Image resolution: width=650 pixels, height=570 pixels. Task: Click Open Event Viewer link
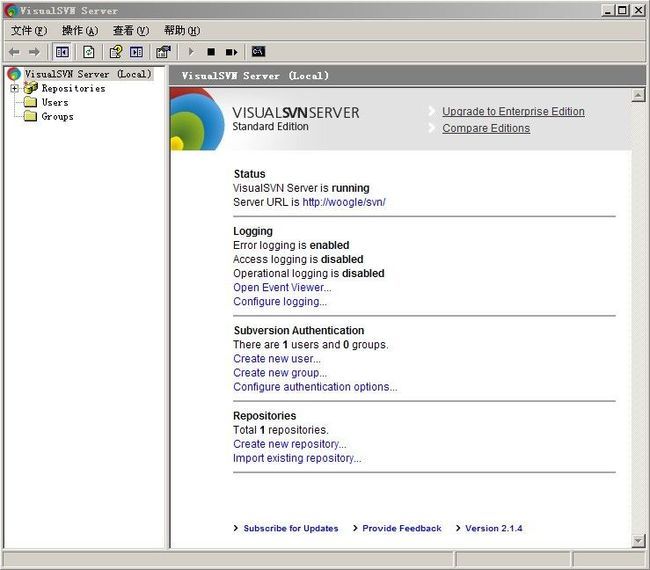coord(282,287)
